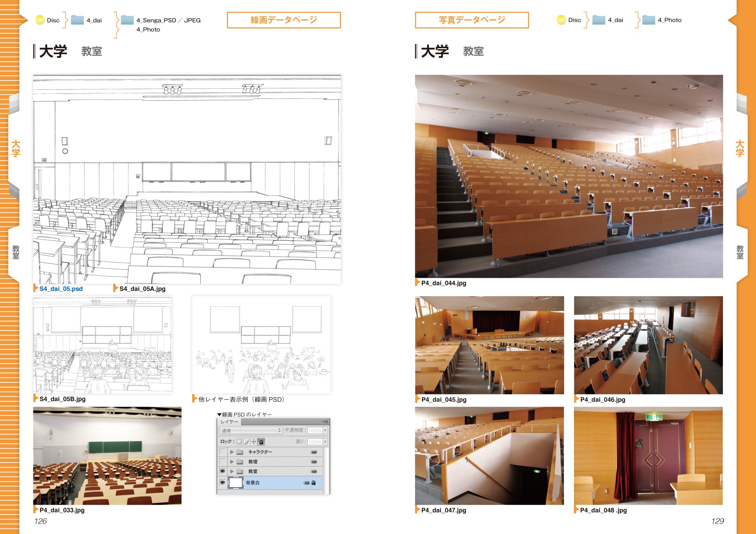This screenshot has height=534, width=756.
Task: Hide the 教室 layer group eye
Action: point(222,471)
